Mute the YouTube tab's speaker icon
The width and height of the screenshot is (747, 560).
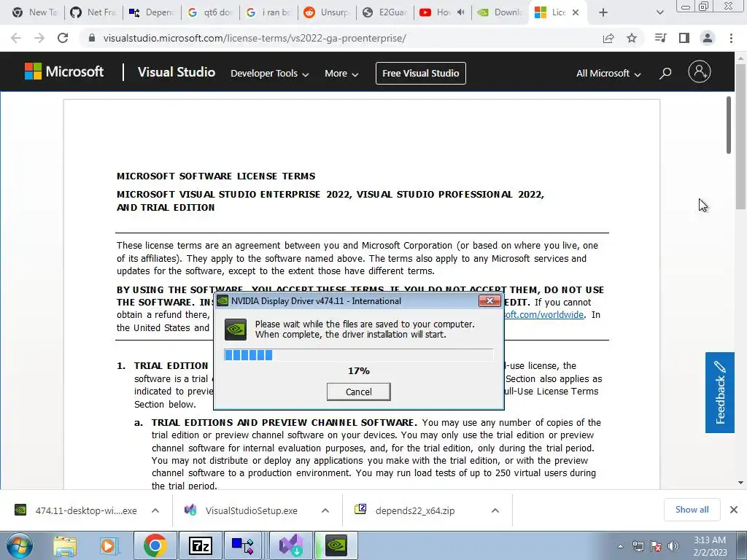(461, 12)
